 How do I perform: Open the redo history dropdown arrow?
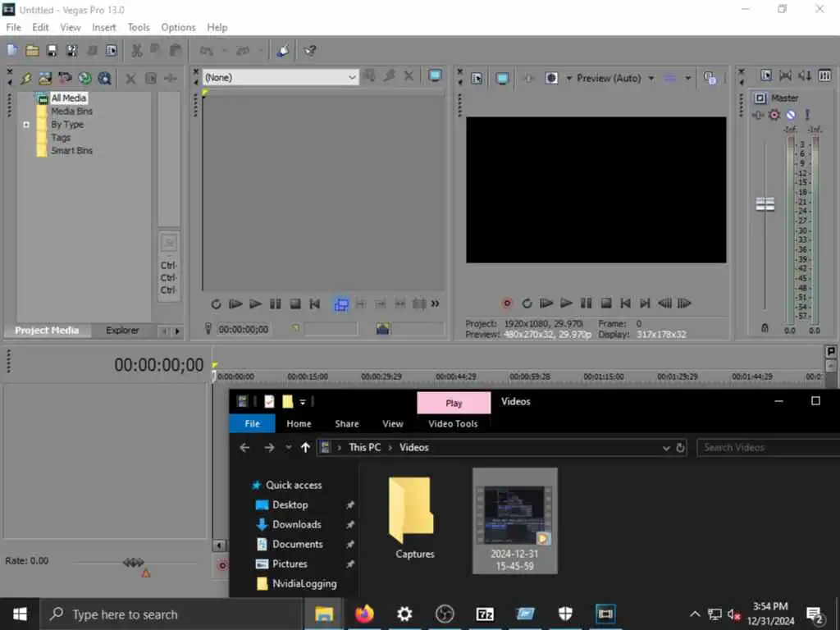click(x=260, y=50)
